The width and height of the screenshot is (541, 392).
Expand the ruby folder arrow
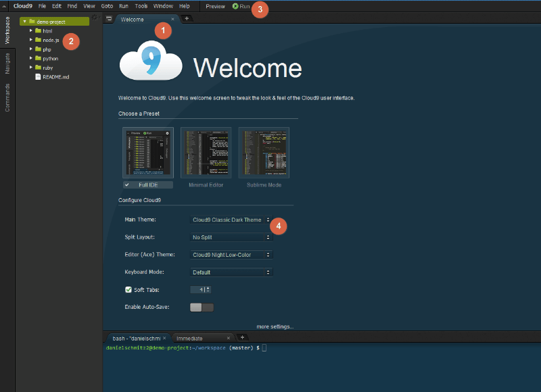point(31,68)
